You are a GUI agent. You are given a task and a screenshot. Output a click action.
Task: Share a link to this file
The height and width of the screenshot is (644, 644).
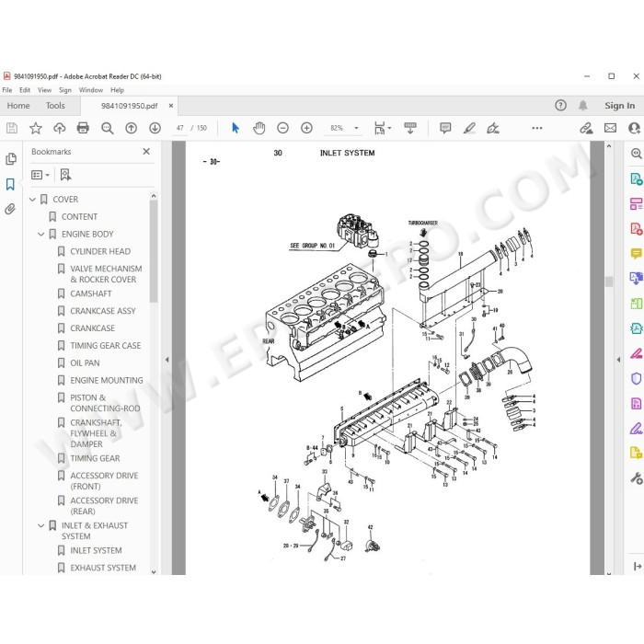point(586,128)
